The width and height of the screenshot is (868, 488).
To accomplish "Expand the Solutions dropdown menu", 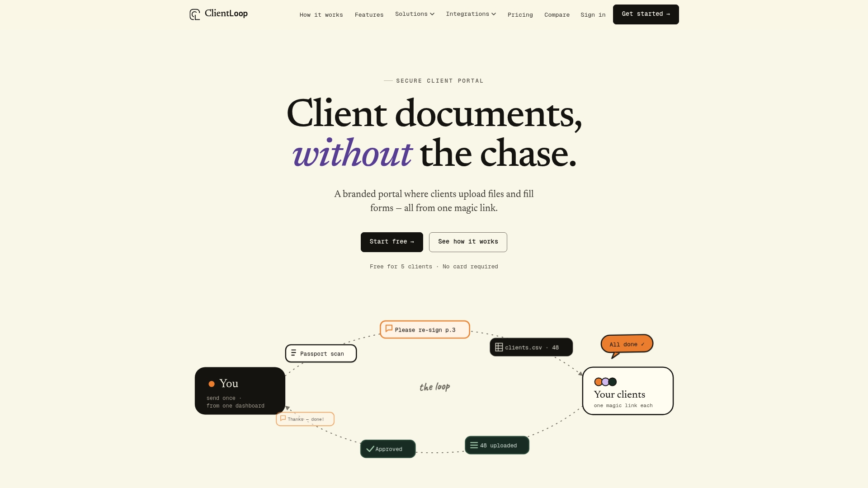I will click(x=415, y=14).
